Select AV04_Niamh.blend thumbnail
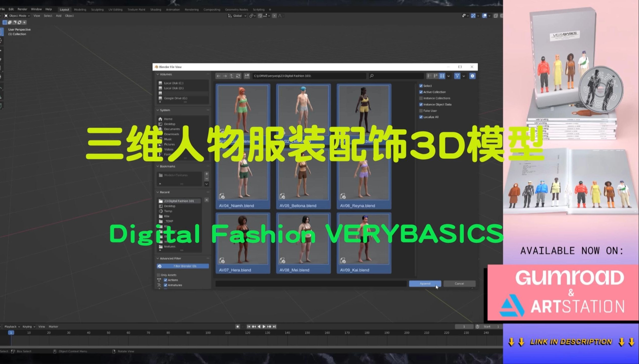The height and width of the screenshot is (364, 639). tap(243, 179)
